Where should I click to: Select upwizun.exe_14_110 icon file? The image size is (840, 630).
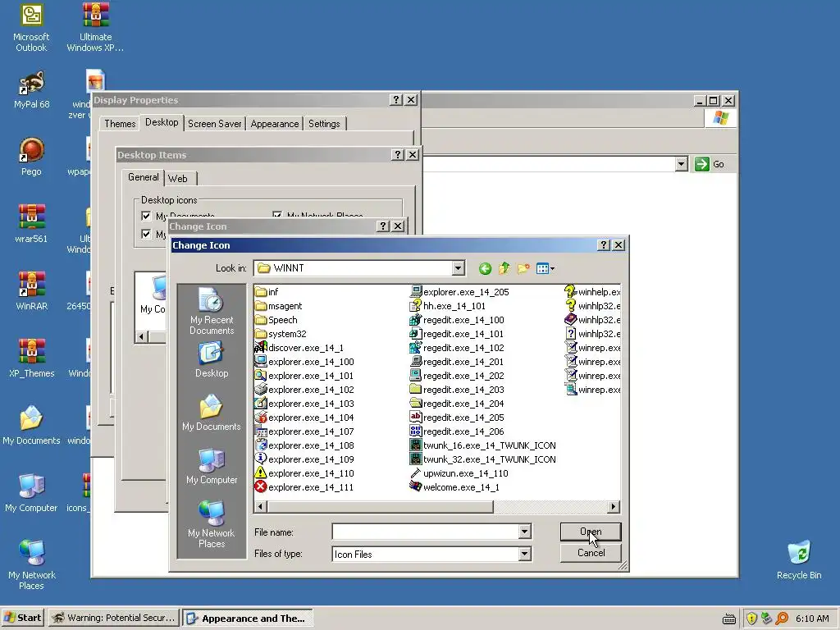459,473
